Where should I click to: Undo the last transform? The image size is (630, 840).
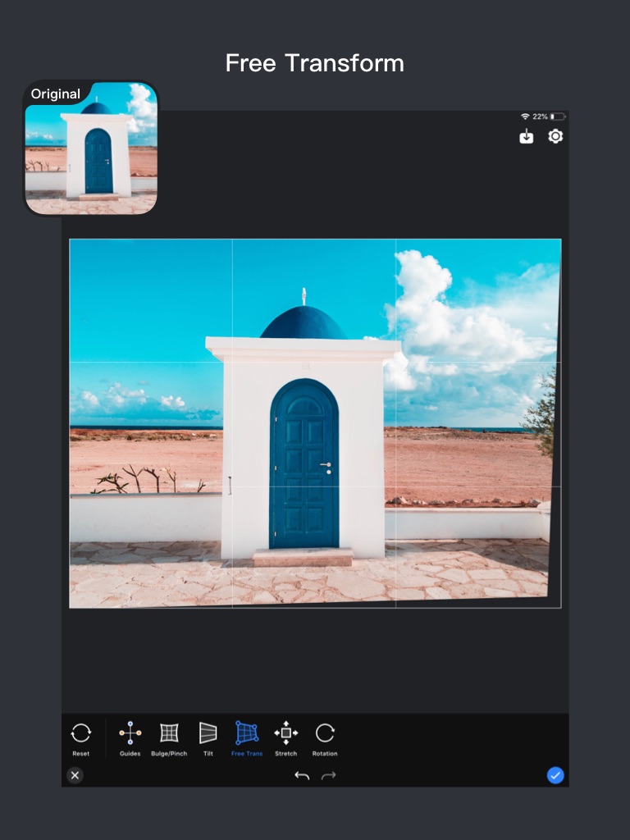point(302,775)
